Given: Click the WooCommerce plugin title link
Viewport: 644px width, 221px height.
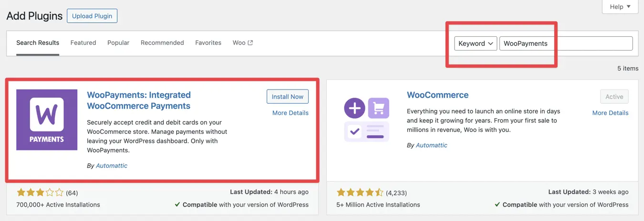Looking at the screenshot, I should (x=437, y=95).
